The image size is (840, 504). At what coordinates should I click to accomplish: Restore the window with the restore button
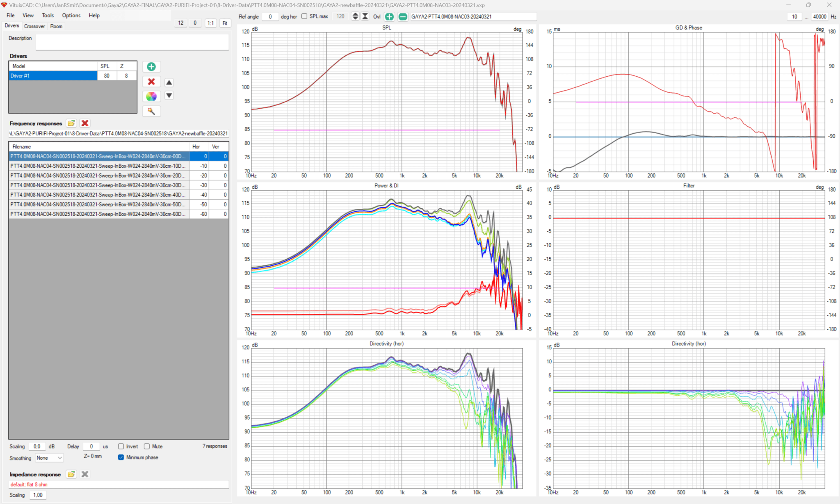(x=808, y=5)
